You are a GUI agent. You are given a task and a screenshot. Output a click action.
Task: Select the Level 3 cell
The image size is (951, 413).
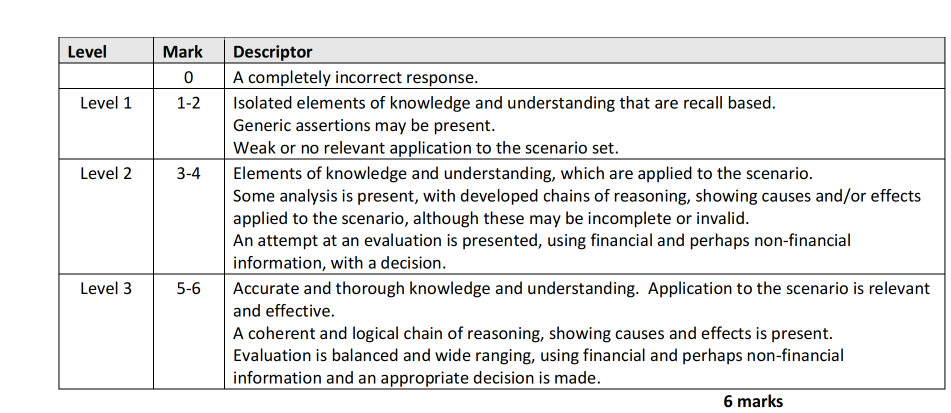pos(106,289)
